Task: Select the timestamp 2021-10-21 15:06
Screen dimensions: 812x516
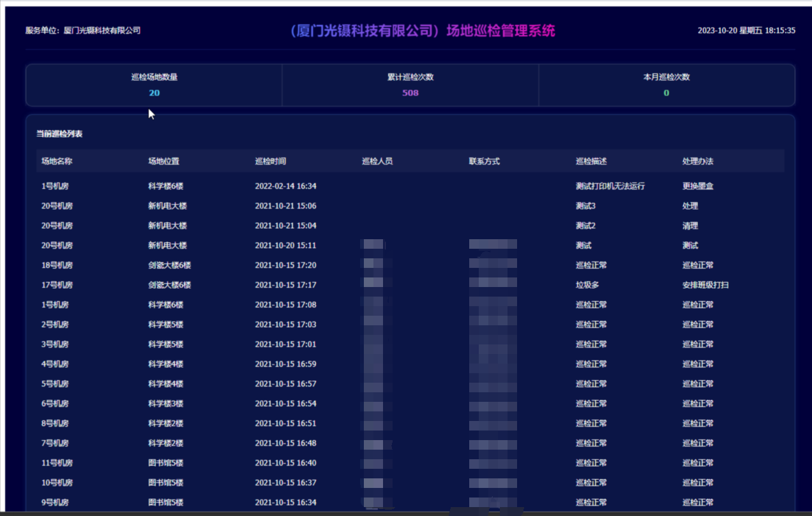Action: pos(286,206)
